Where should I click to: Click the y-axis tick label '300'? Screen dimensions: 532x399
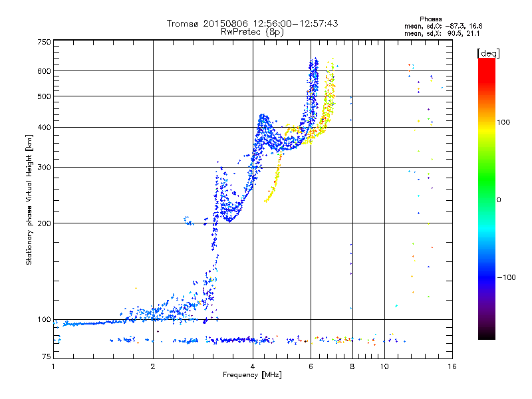[x=44, y=168]
